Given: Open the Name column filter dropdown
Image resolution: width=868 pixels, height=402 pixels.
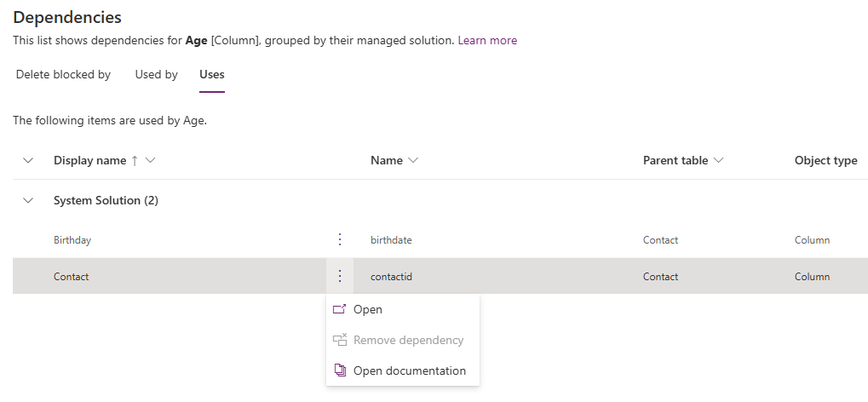Looking at the screenshot, I should point(414,160).
